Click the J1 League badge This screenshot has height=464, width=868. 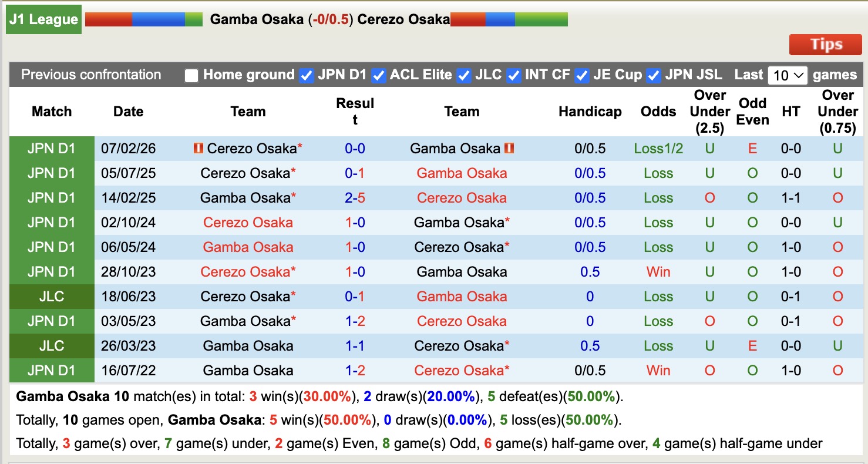[x=43, y=18]
